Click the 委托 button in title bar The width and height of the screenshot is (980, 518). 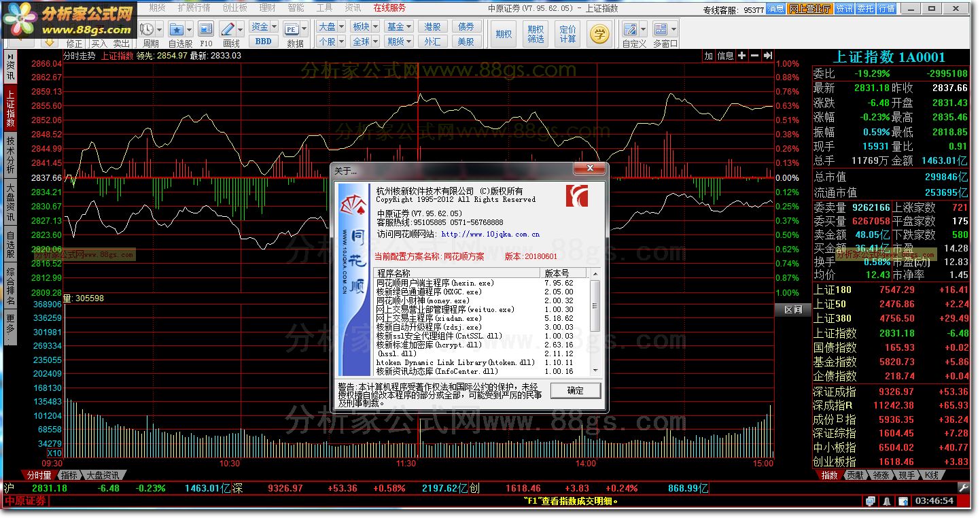pyautogui.click(x=865, y=9)
